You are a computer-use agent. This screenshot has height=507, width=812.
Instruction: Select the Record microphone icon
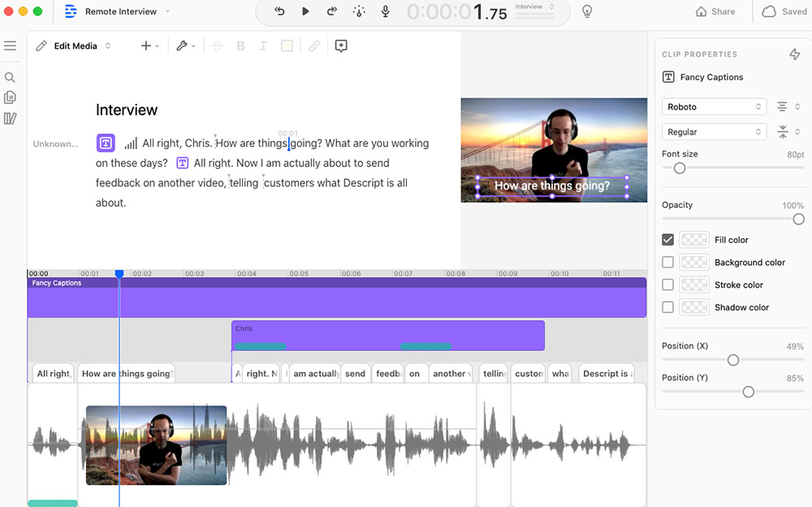(x=385, y=11)
